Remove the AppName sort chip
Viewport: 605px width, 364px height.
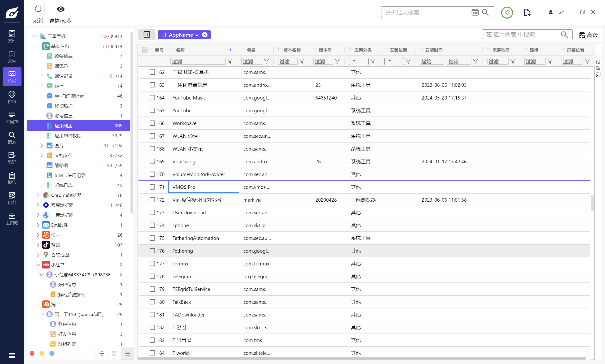(205, 35)
